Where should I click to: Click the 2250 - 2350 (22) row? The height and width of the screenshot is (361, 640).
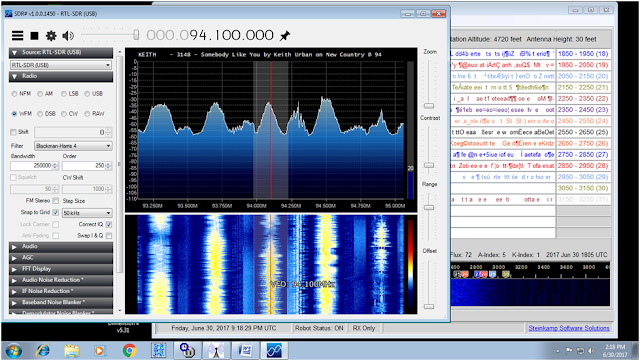tap(583, 99)
